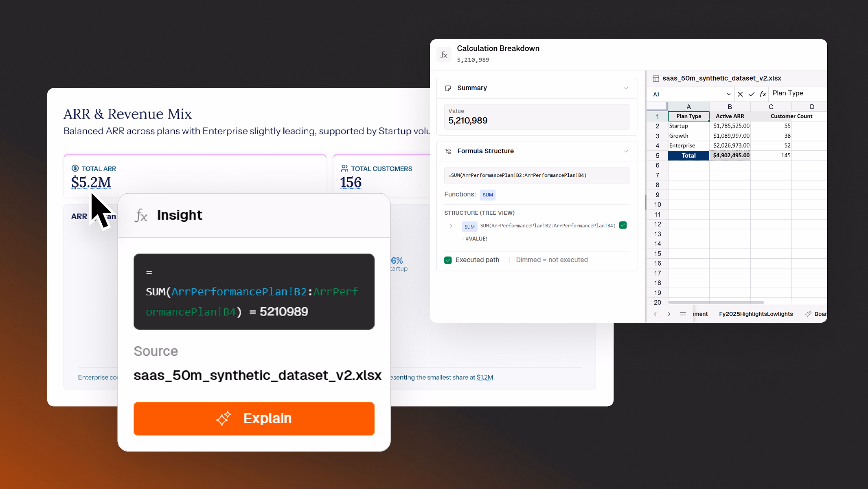Open the all sheets list menu icon
Image resolution: width=868 pixels, height=489 pixels.
(683, 314)
